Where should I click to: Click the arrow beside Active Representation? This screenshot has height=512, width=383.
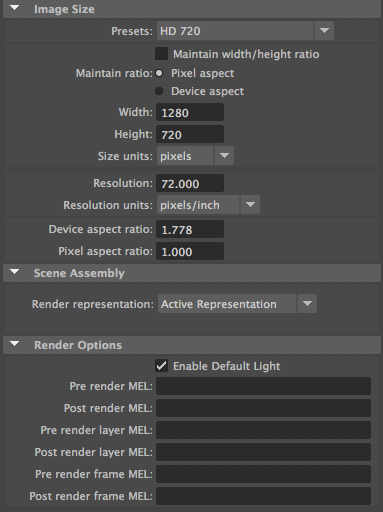(307, 304)
